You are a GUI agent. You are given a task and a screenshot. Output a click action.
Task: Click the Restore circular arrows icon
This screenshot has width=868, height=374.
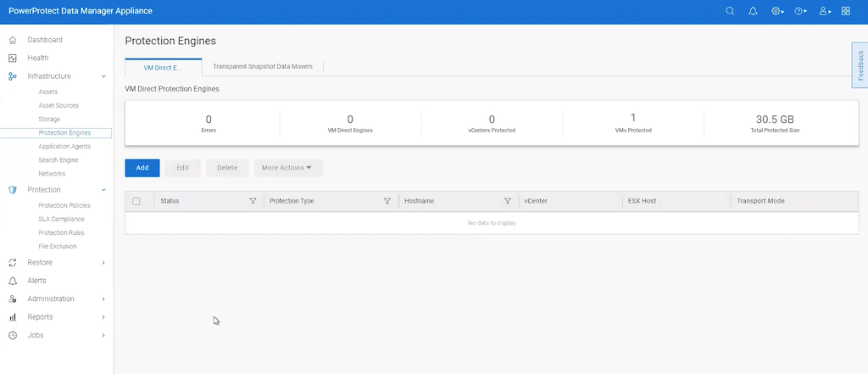(x=13, y=263)
